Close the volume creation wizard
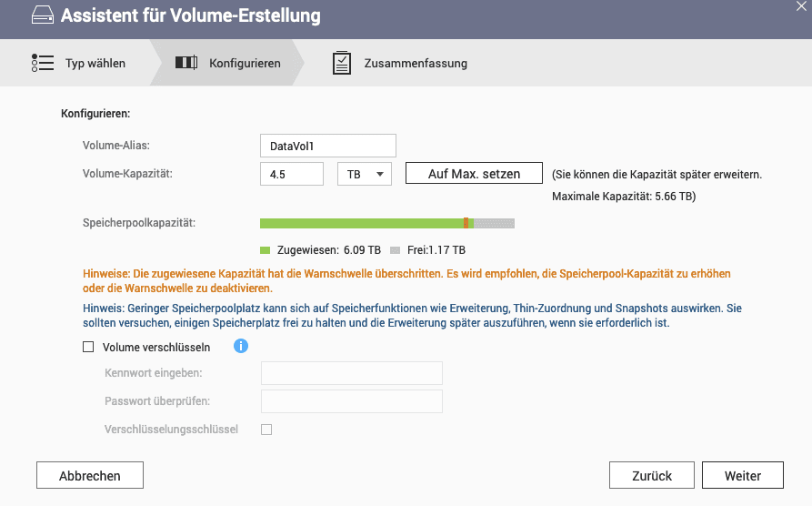 pyautogui.click(x=801, y=5)
